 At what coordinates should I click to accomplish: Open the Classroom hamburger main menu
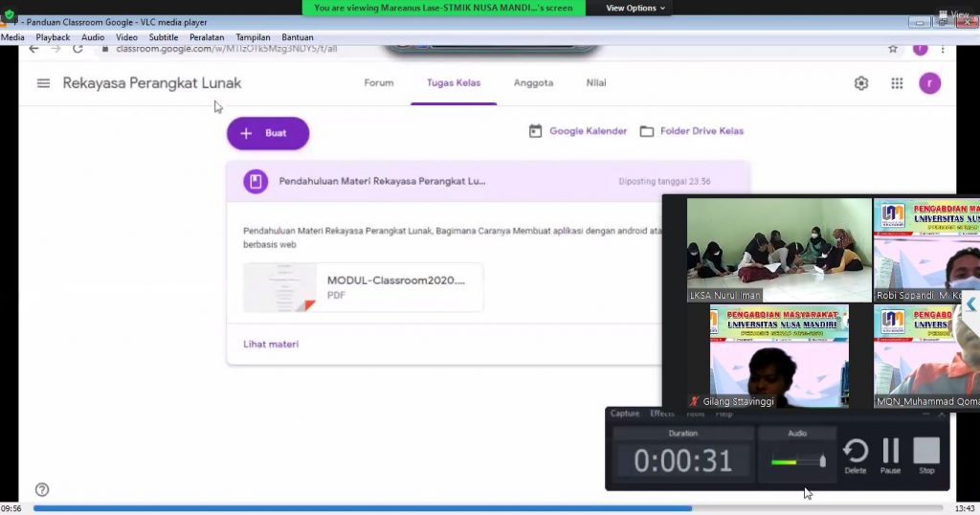pyautogui.click(x=43, y=83)
